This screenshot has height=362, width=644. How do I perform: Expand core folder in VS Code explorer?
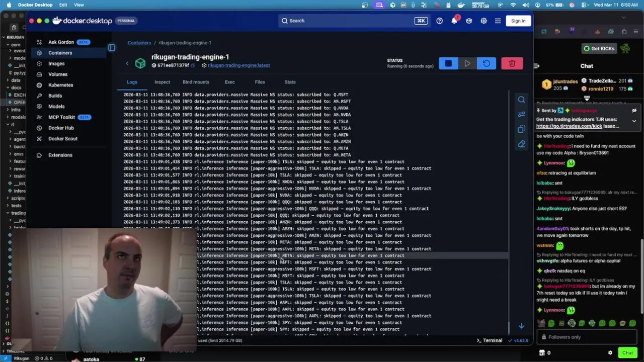pos(16,45)
